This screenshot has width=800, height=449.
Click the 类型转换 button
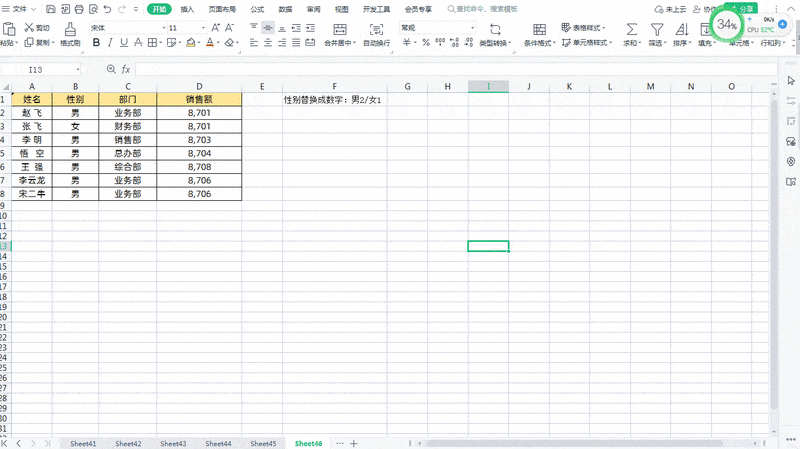[x=495, y=34]
